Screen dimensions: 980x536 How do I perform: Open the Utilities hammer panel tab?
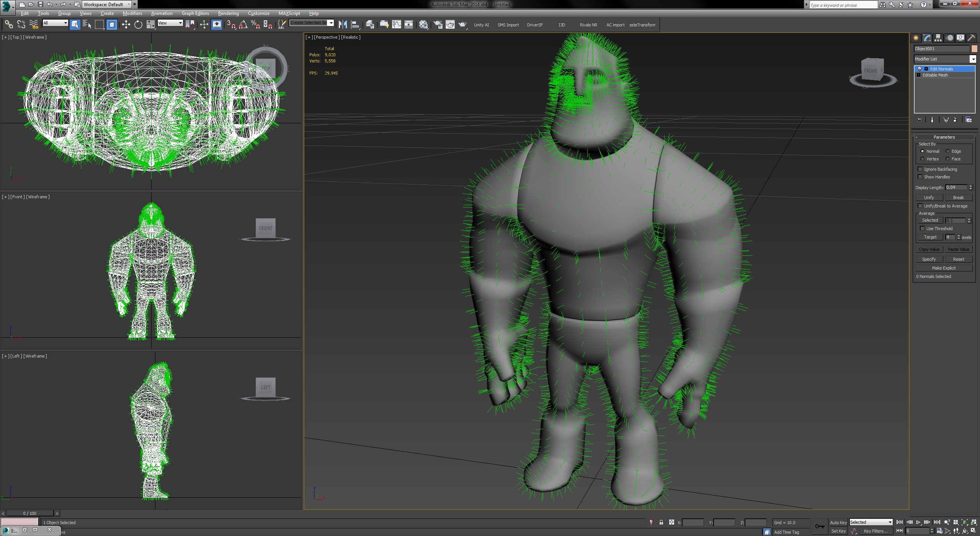point(971,38)
